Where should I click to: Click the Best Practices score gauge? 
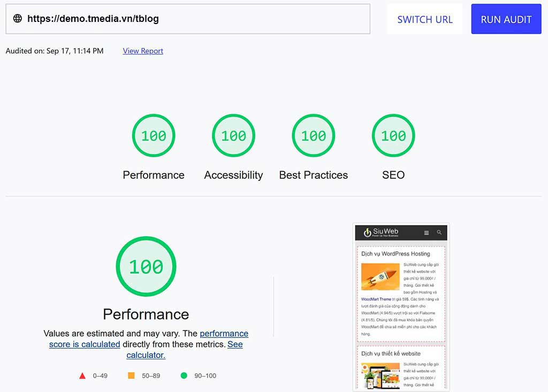314,135
